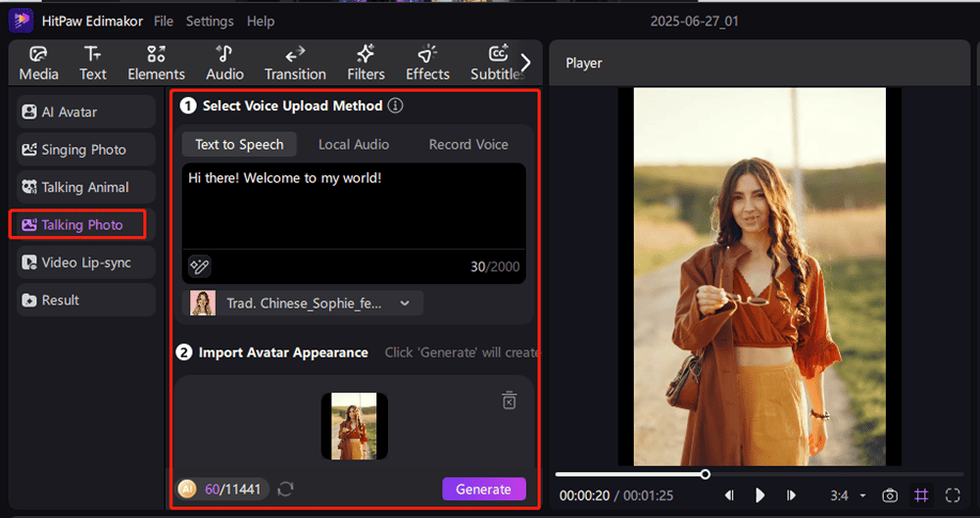Select Talking Animal in sidebar
The height and width of the screenshot is (518, 980).
click(86, 187)
